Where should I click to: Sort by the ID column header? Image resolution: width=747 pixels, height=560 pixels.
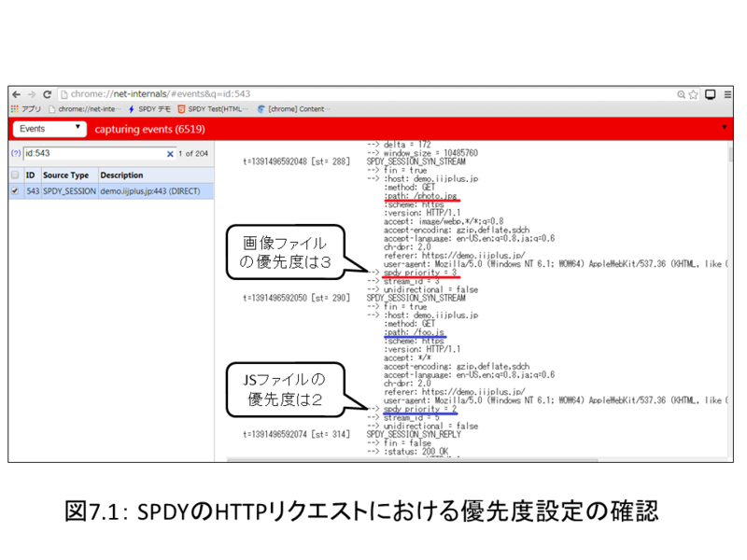coord(31,175)
